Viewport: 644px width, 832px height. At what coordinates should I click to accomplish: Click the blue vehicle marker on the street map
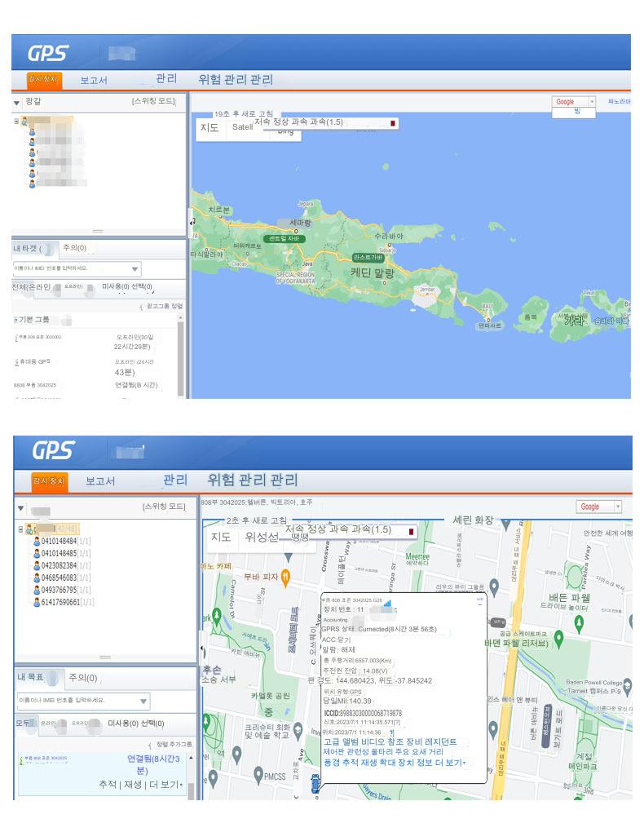tap(315, 785)
